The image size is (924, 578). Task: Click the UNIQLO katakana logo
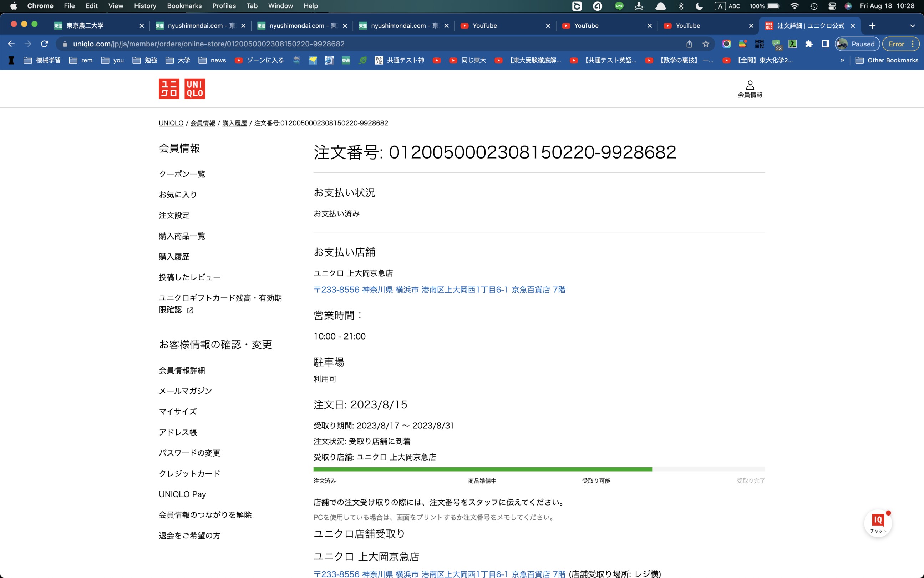(x=169, y=89)
